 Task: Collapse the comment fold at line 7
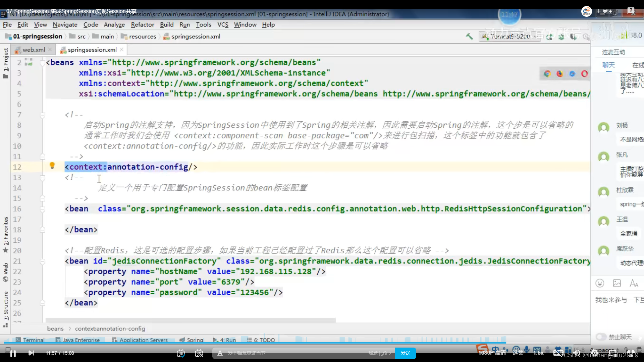tap(43, 115)
